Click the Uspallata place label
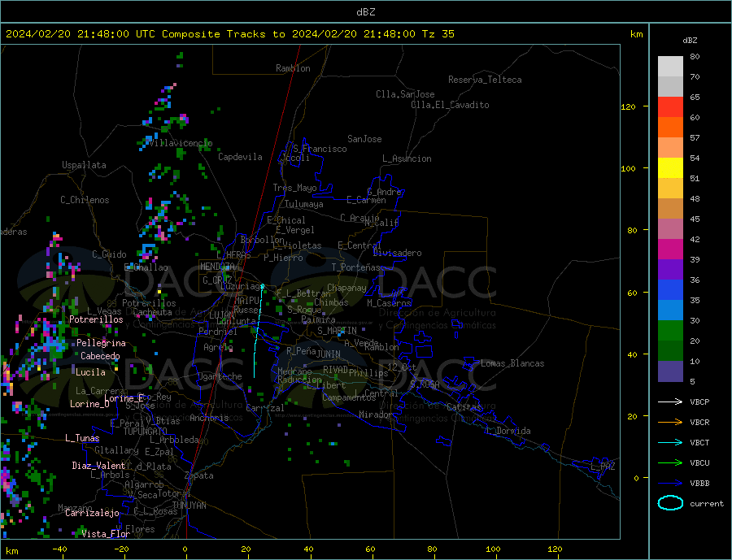The height and width of the screenshot is (560, 732). (x=84, y=165)
